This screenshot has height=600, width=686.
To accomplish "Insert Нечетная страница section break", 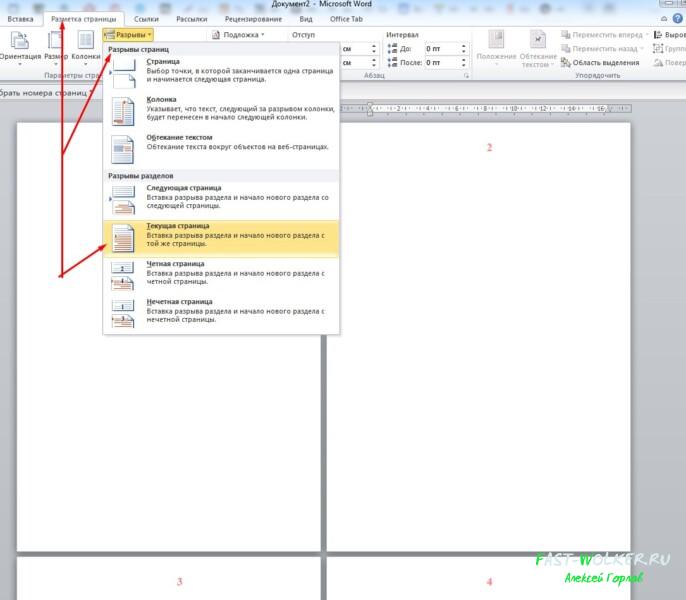I will 221,313.
